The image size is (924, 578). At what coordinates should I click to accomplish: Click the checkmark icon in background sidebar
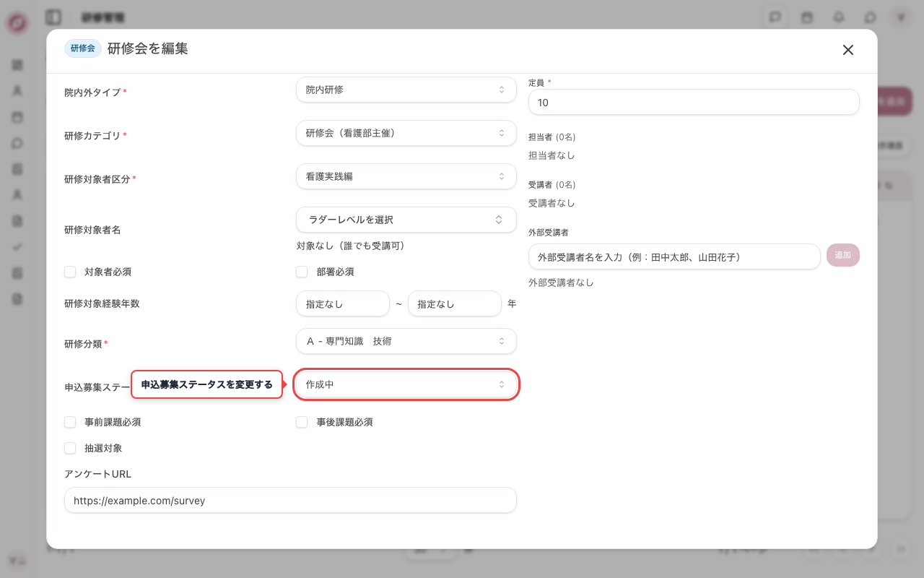(x=17, y=246)
